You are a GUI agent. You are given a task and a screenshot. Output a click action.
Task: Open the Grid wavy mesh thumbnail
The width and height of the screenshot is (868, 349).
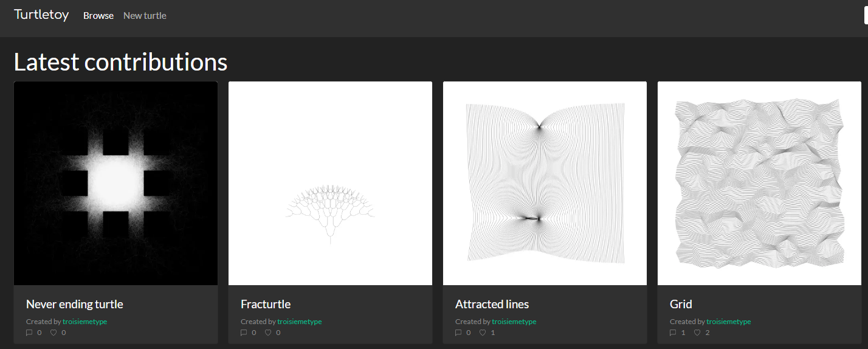point(759,183)
